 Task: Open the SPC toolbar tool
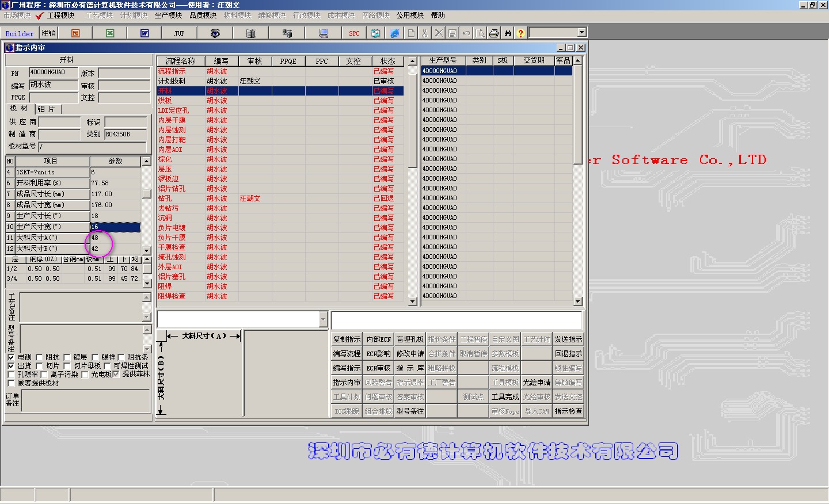pyautogui.click(x=354, y=33)
